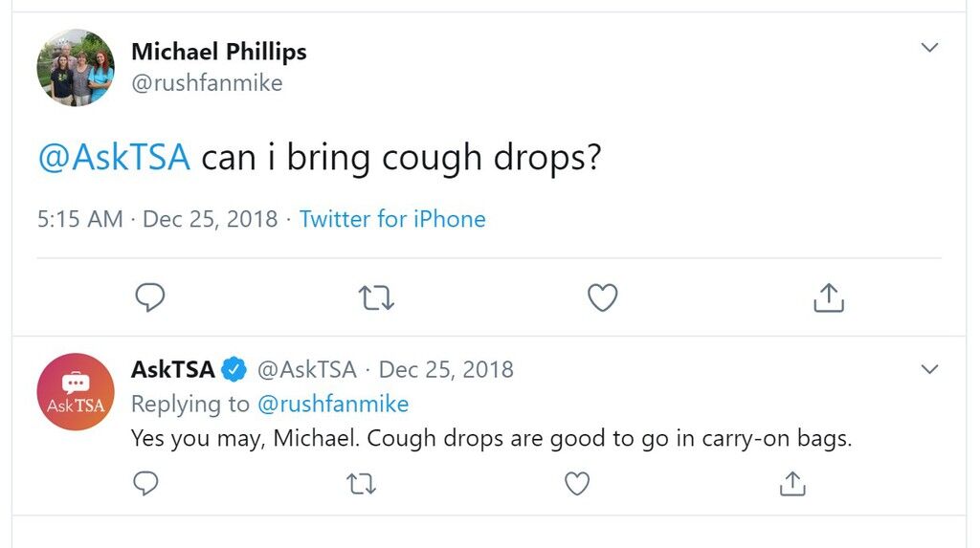The height and width of the screenshot is (548, 980).
Task: Open the AskTSA verified badge
Action: [235, 369]
